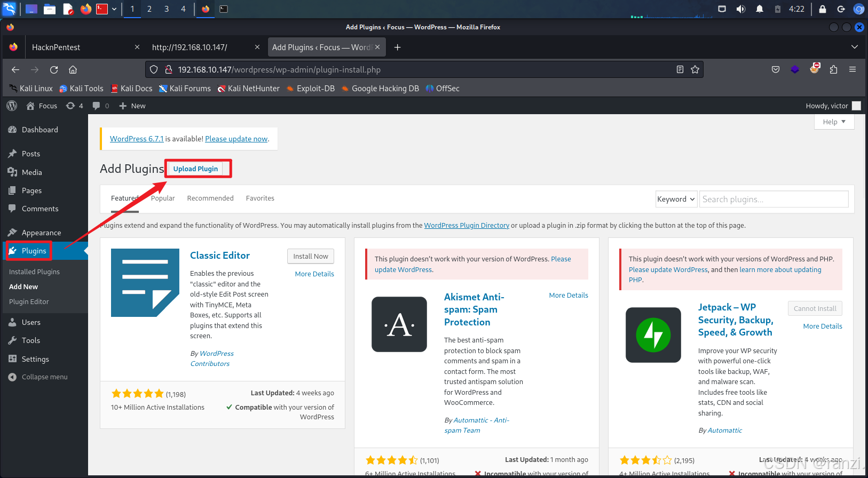The width and height of the screenshot is (868, 478).
Task: Bookmark this page with the star
Action: pos(695,69)
